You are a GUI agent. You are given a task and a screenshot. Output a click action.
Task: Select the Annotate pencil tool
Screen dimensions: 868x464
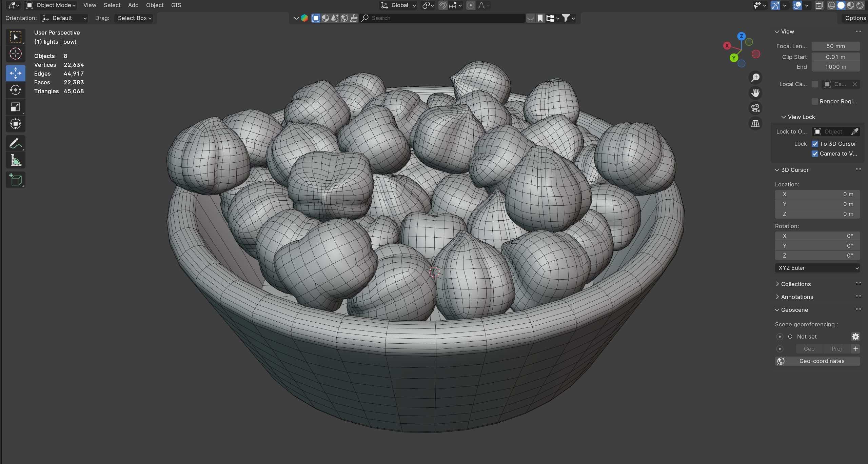(15, 143)
